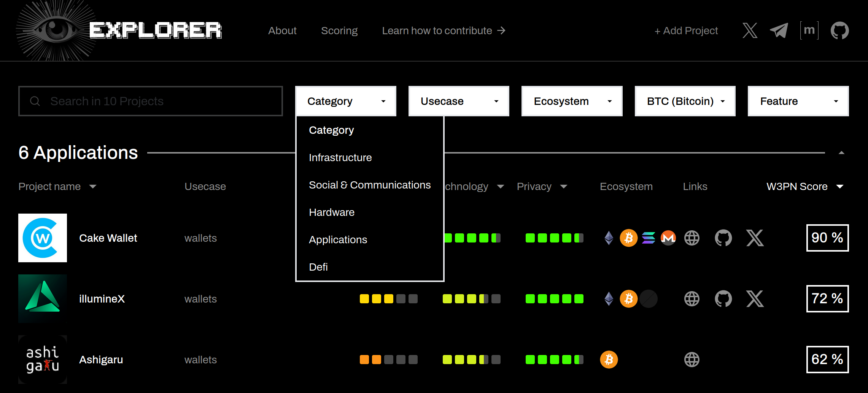
Task: Click in the Search in 10 Projects field
Action: 151,101
